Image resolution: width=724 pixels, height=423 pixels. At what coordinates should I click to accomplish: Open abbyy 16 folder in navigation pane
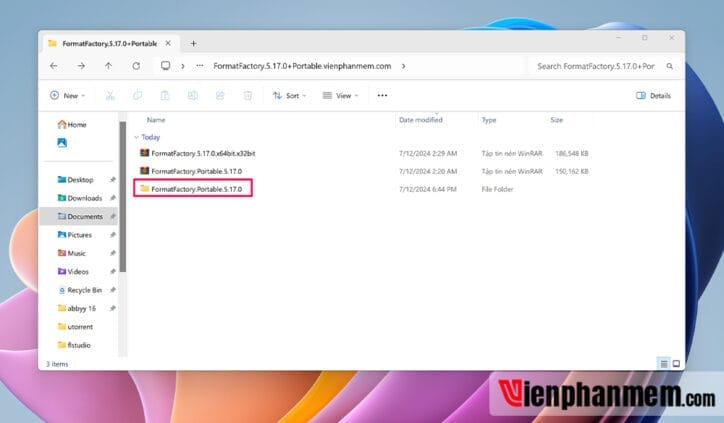(76, 308)
